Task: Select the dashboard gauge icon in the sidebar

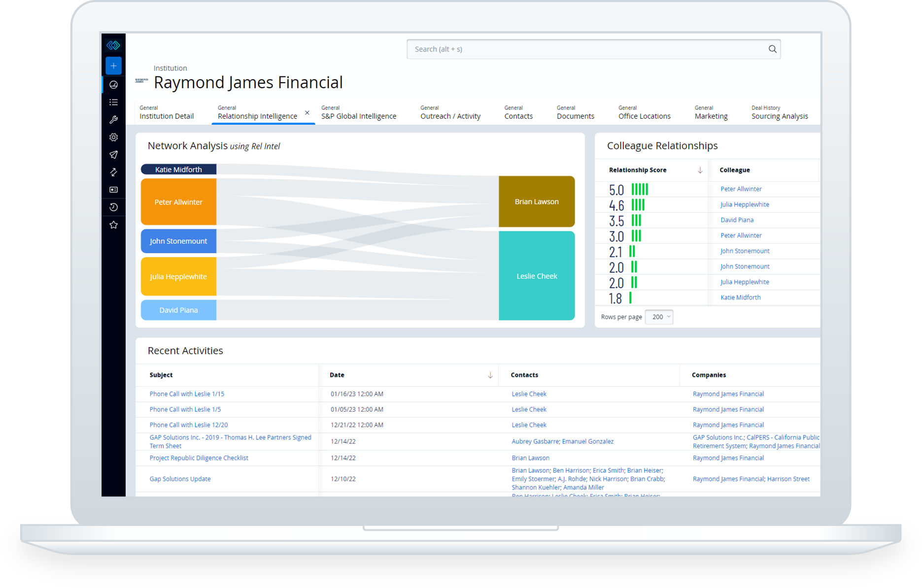Action: (113, 84)
